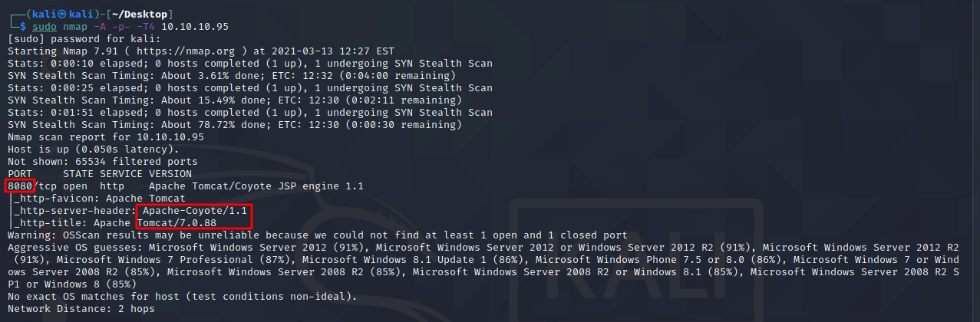Click the highlighted Apache-Coyote/1.1 server header
This screenshot has width=980, height=322.
[x=193, y=210]
